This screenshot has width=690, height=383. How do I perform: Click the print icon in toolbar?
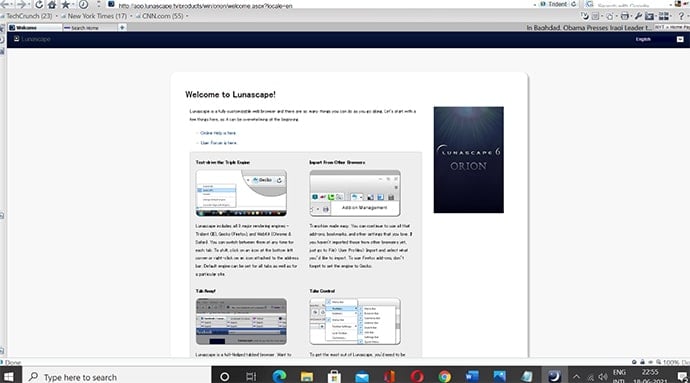click(x=624, y=16)
